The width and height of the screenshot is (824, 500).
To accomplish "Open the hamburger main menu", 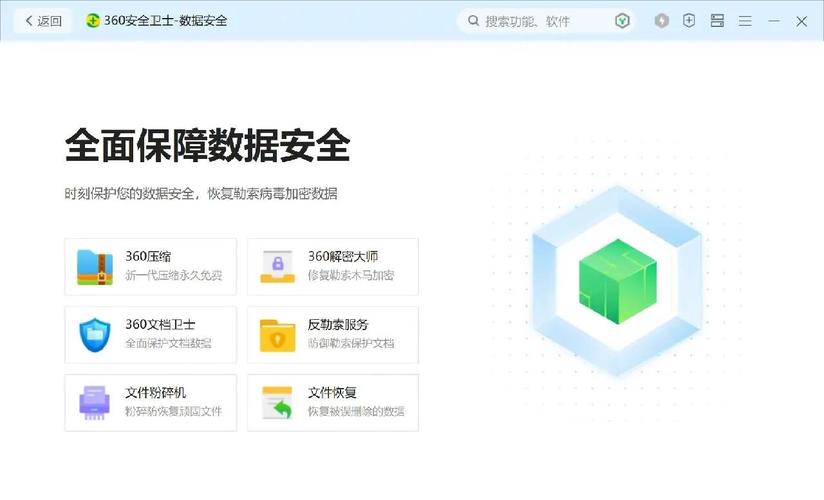I will click(x=745, y=21).
